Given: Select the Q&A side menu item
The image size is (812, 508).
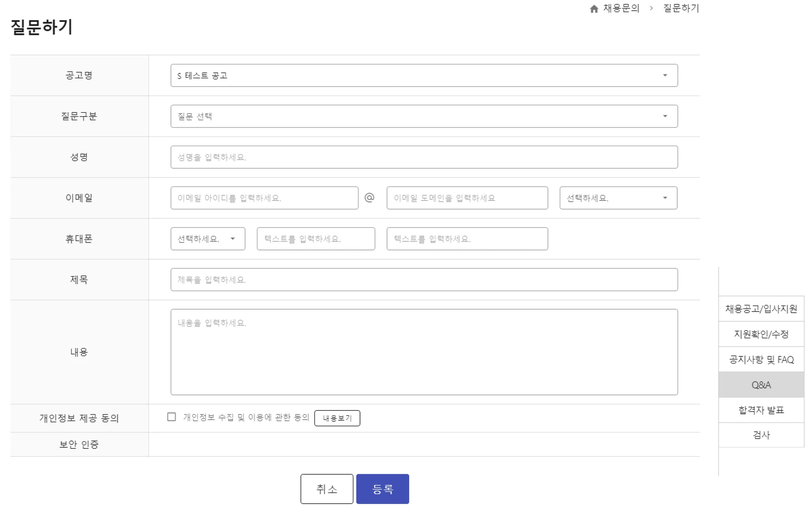Looking at the screenshot, I should pos(761,385).
